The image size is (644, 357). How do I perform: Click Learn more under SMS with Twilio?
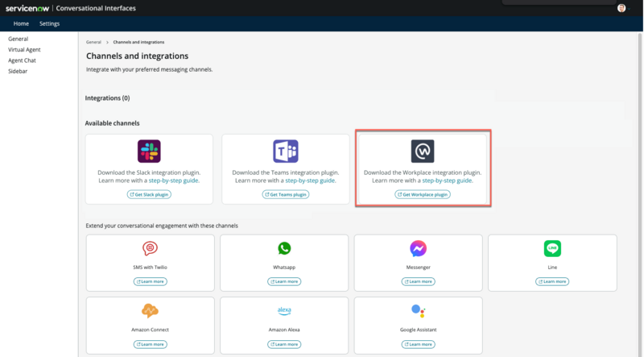point(150,282)
